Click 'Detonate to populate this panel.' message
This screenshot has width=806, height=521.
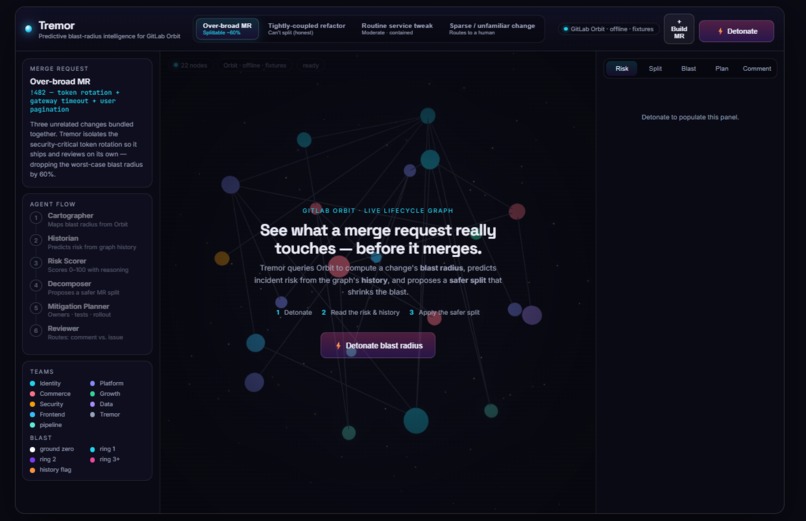[x=690, y=117]
